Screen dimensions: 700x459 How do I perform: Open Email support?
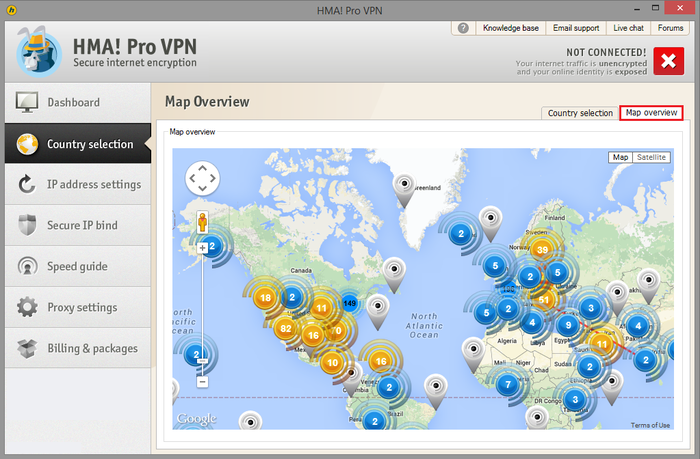tap(576, 28)
